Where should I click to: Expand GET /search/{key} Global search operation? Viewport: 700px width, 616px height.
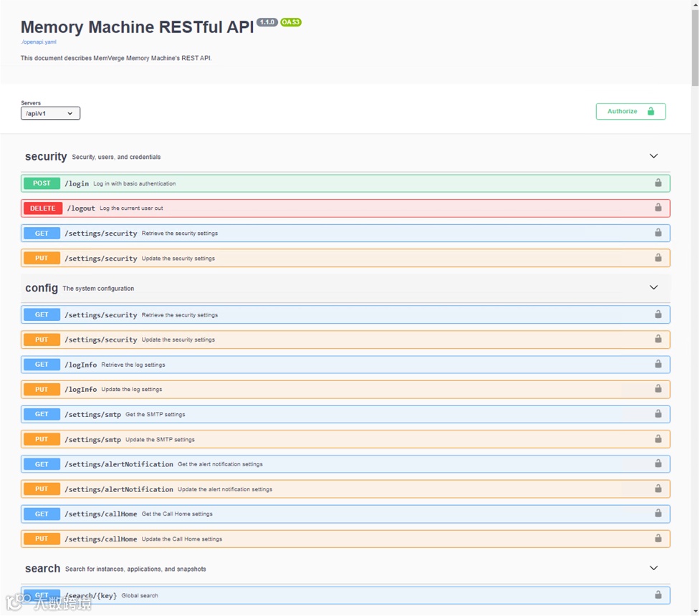coord(345,595)
